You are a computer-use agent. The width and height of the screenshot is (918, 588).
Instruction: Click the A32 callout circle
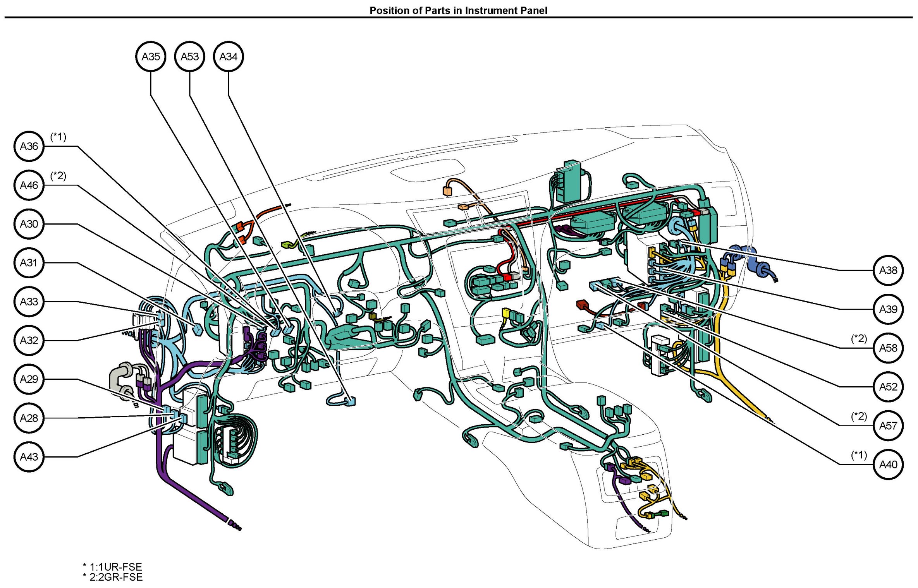click(29, 340)
